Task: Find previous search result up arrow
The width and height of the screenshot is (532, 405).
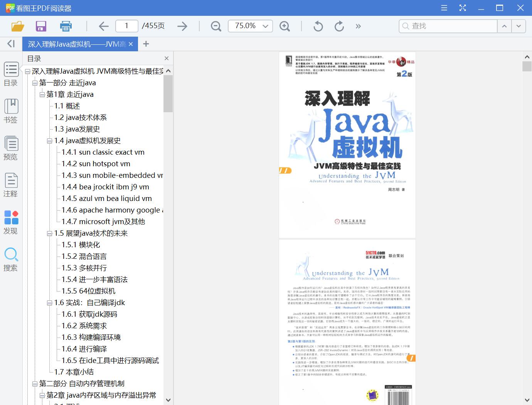Action: 504,26
